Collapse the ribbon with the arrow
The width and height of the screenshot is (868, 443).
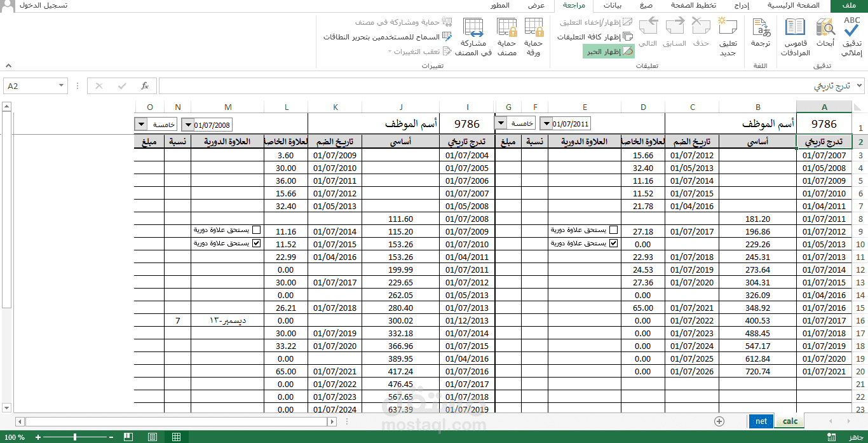pos(8,65)
